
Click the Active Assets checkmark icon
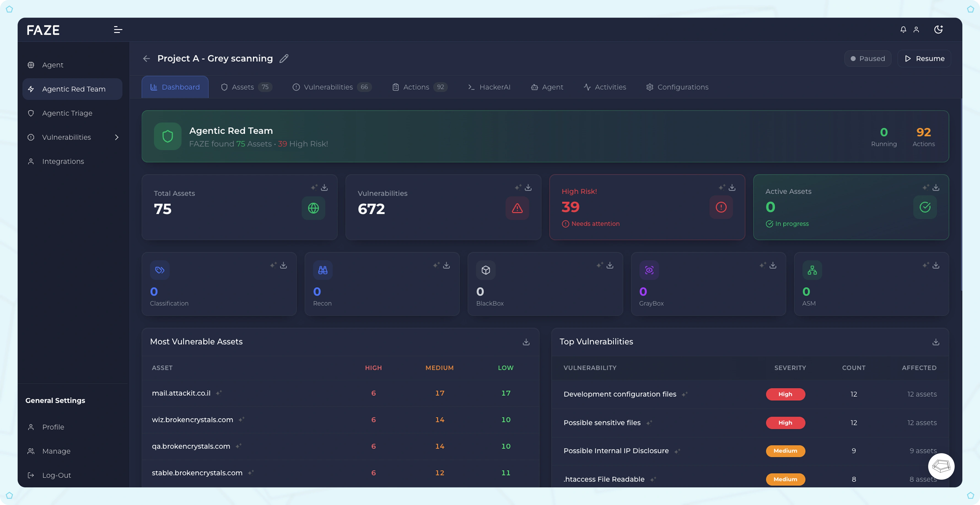925,207
